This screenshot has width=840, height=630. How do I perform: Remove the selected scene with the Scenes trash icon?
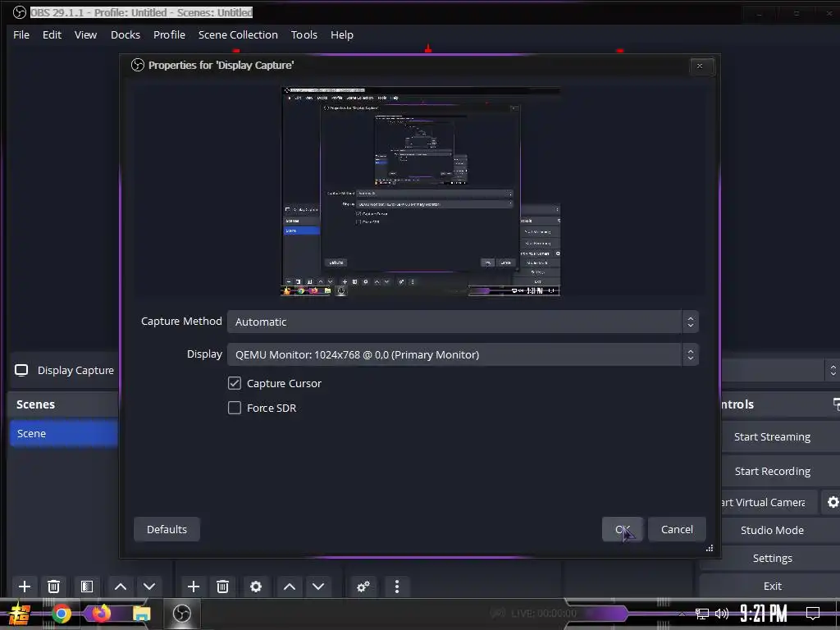tap(53, 586)
